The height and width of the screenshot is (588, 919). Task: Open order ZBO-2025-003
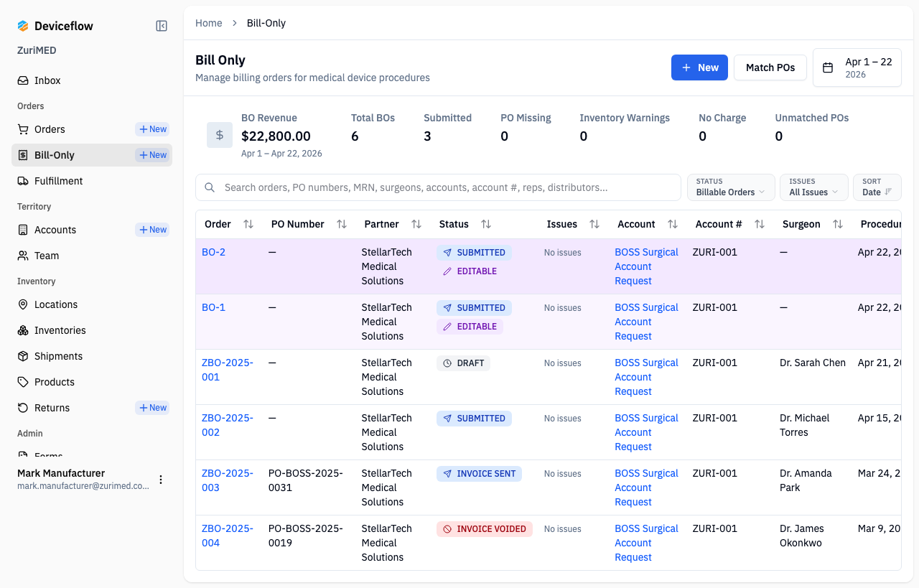click(x=228, y=480)
